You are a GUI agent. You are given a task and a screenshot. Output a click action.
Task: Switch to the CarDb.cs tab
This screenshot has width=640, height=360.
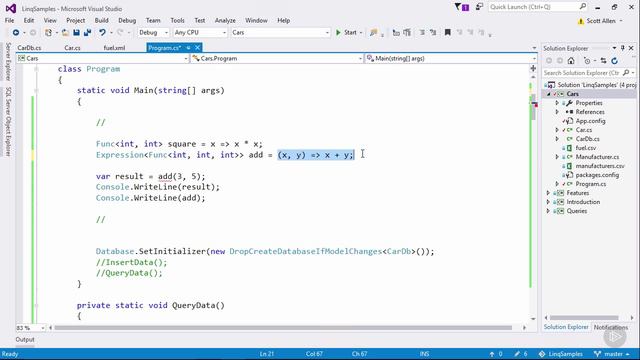29,48
